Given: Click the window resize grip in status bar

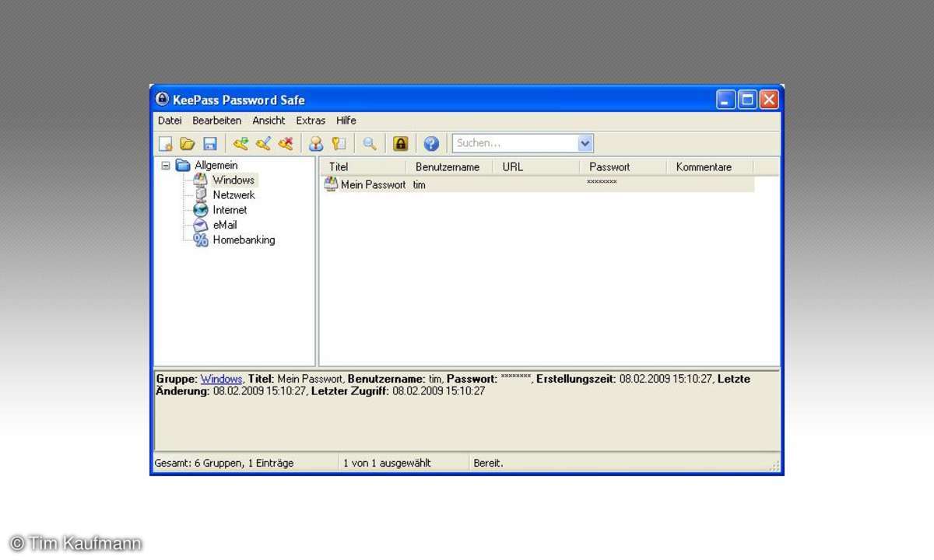Looking at the screenshot, I should [x=774, y=465].
